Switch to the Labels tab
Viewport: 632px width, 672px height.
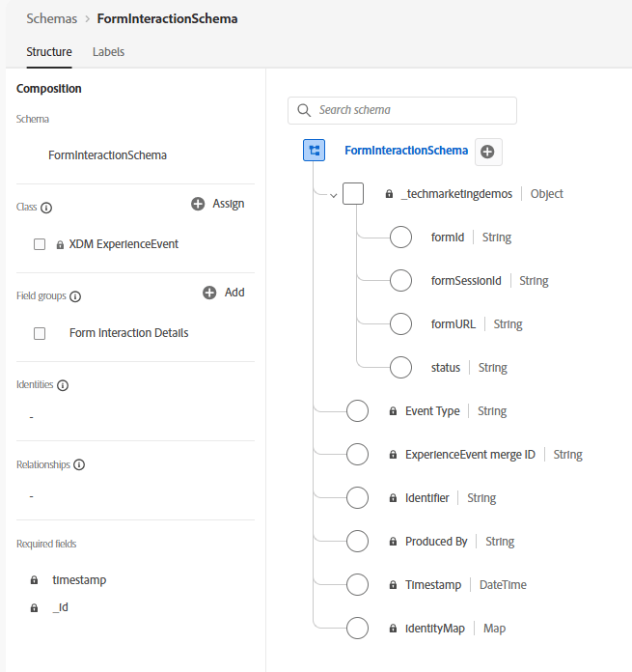coord(108,52)
